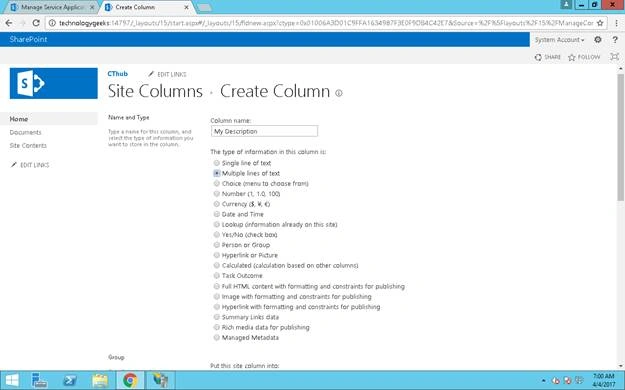View site info icon in address bar
The height and width of the screenshot is (390, 625).
click(52, 23)
